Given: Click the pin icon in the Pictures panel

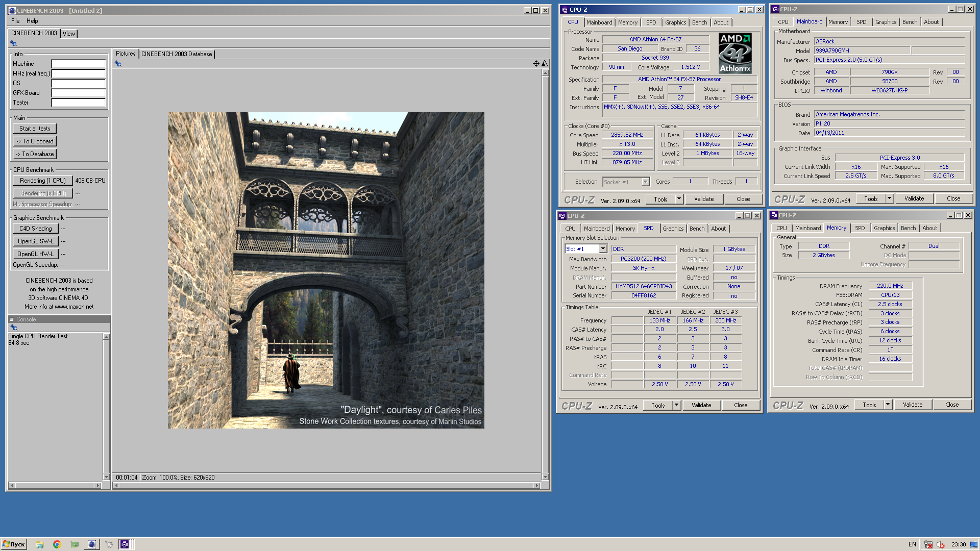Looking at the screenshot, I should coord(118,64).
